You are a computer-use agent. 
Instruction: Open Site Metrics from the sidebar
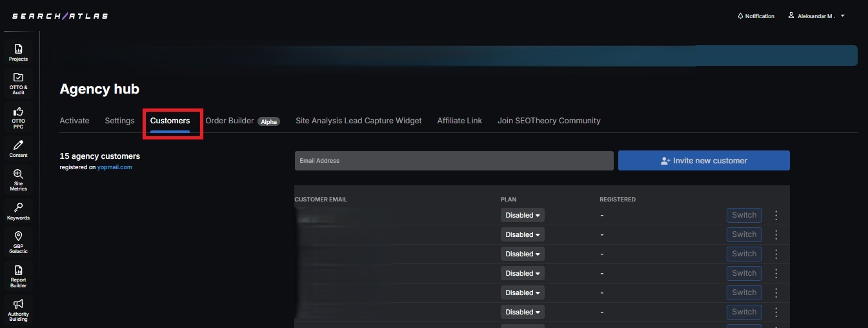coord(18,180)
